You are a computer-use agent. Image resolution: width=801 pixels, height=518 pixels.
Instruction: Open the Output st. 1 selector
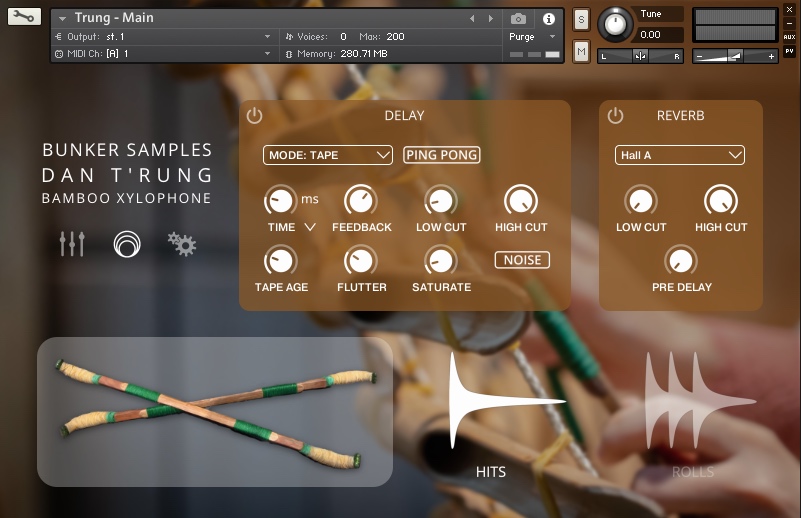[165, 37]
